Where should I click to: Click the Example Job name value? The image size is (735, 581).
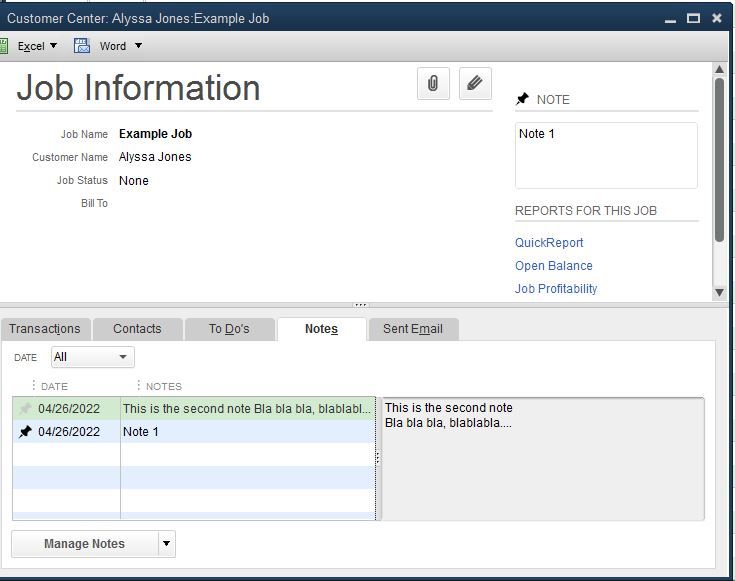point(155,134)
